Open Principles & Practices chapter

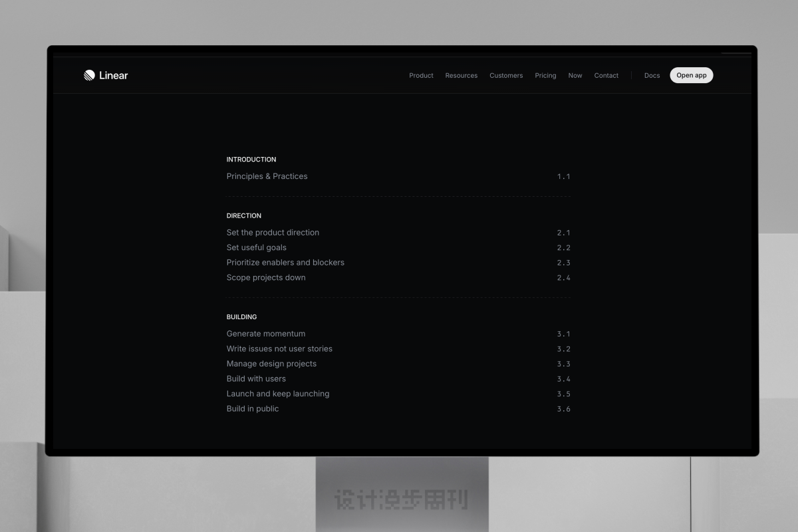tap(398, 176)
